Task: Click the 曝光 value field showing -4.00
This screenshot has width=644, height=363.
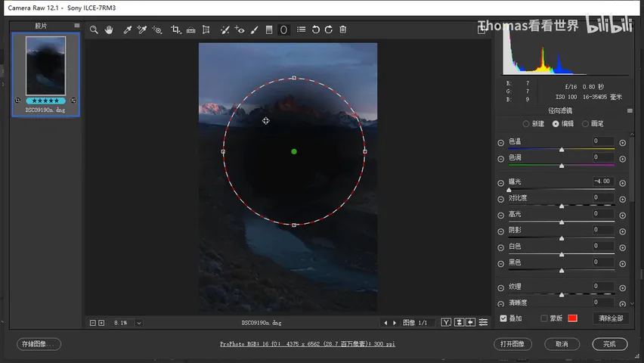Action: [x=603, y=181]
